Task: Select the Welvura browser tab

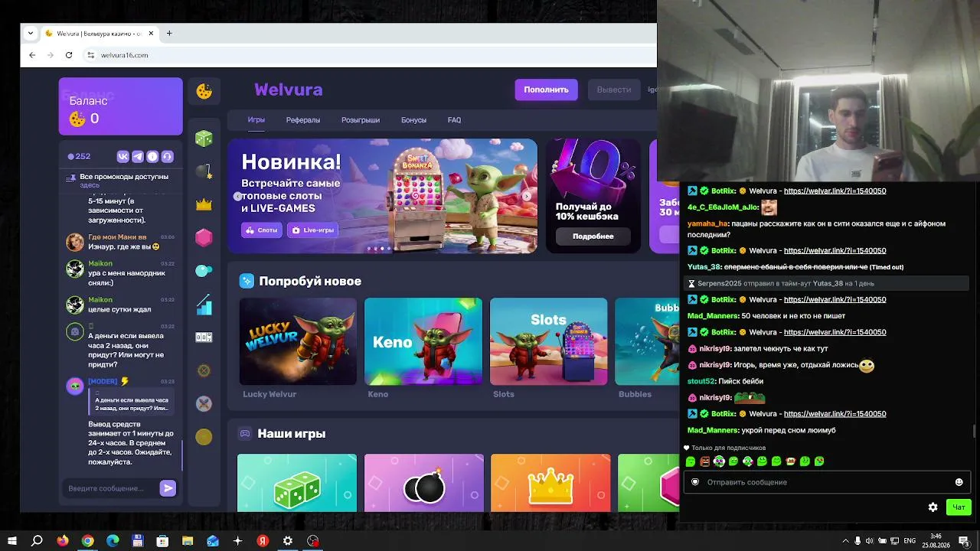Action: [99, 33]
